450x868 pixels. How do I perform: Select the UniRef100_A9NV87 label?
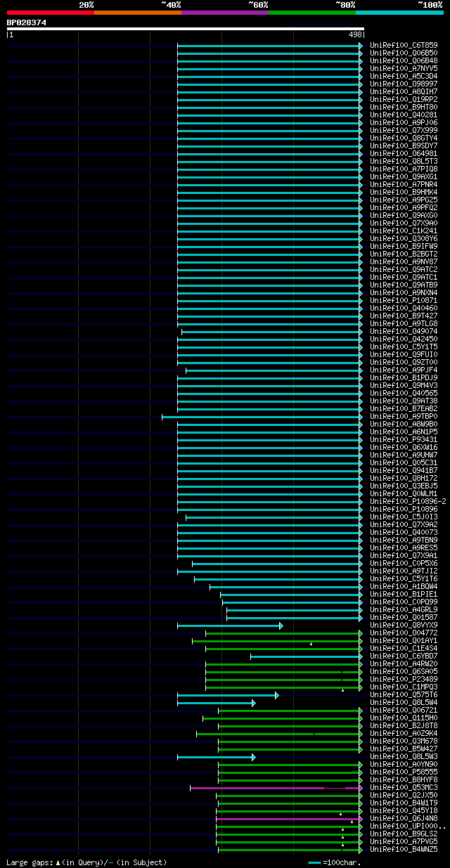pyautogui.click(x=404, y=261)
